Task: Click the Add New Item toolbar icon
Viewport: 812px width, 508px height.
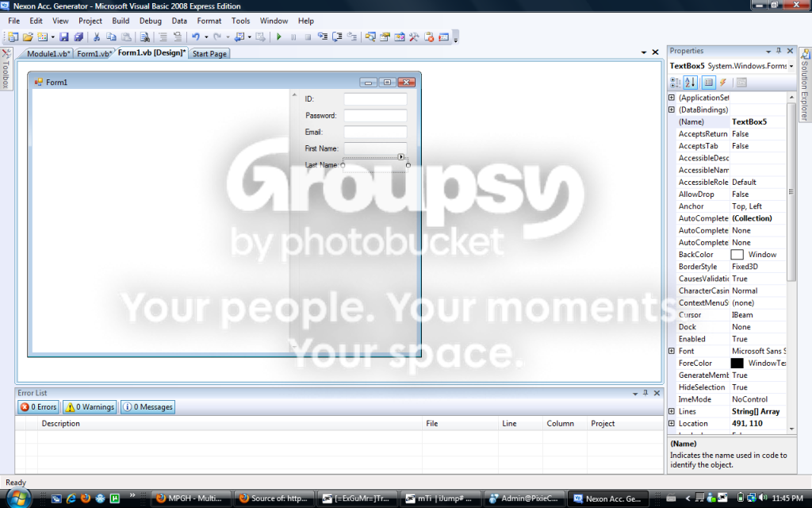Action: point(43,37)
